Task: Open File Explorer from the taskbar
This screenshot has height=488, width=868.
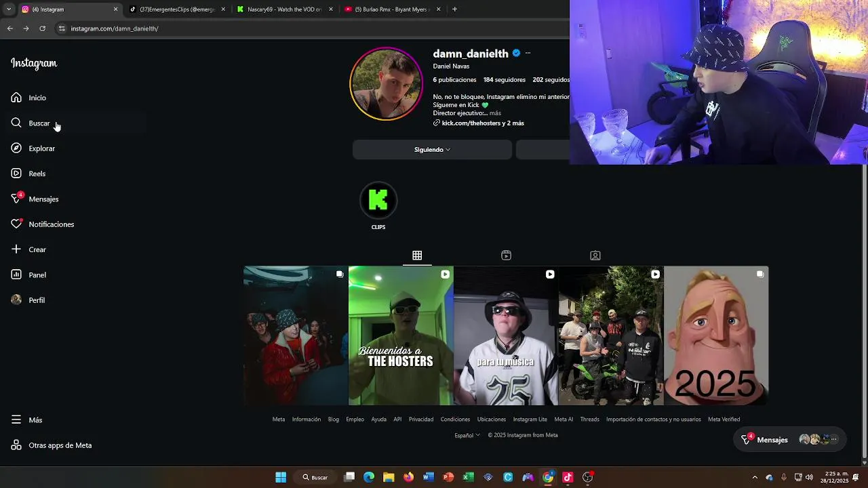Action: 389,477
